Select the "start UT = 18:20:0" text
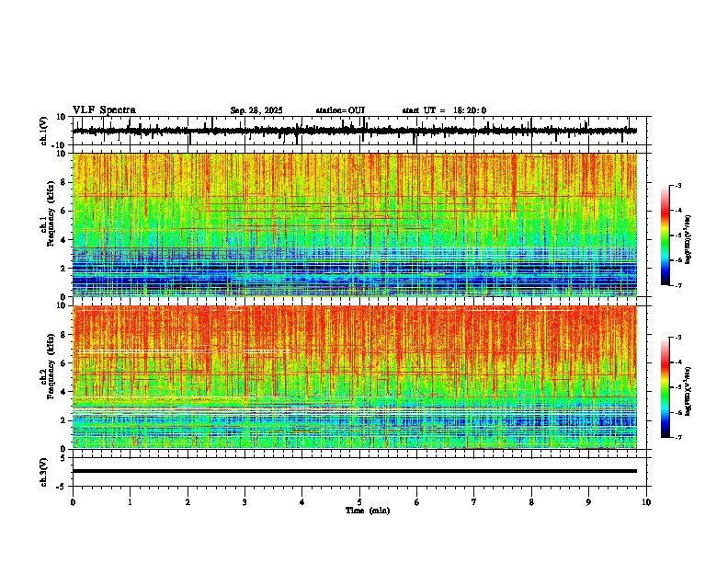The width and height of the screenshot is (728, 563). click(x=444, y=110)
